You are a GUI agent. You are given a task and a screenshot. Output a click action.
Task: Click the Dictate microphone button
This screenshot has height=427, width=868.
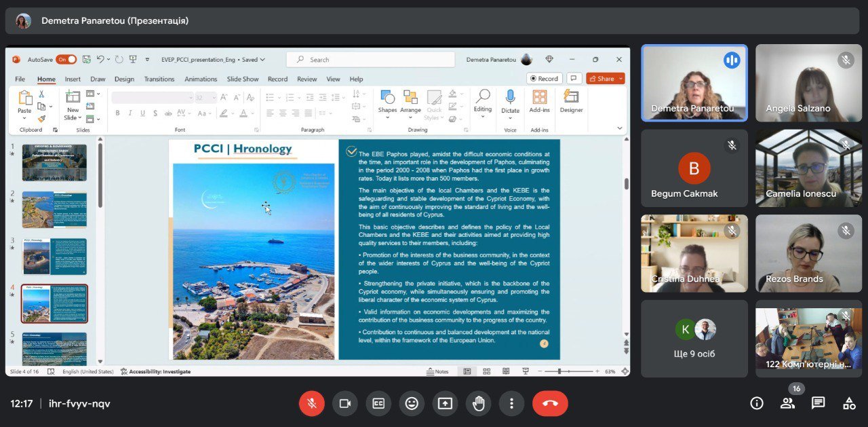510,103
